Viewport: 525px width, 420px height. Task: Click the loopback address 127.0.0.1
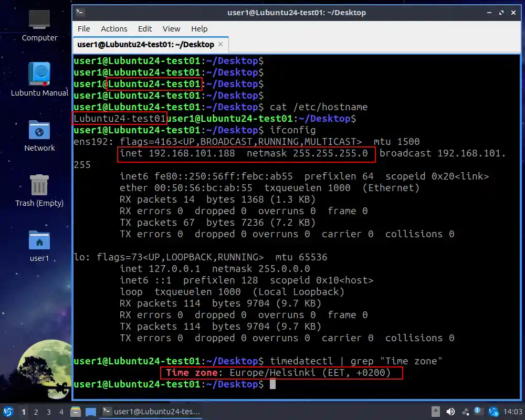pos(174,269)
